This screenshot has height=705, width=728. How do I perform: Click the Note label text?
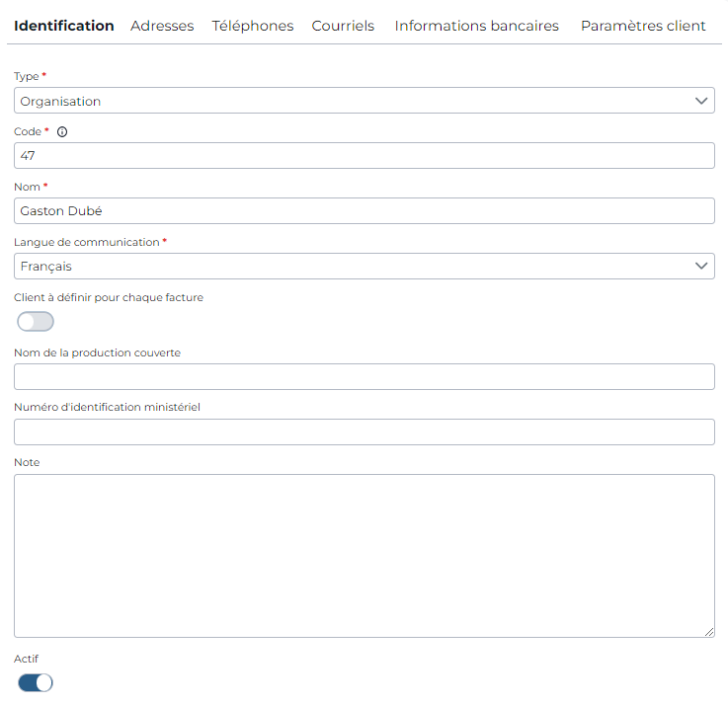pyautogui.click(x=27, y=462)
